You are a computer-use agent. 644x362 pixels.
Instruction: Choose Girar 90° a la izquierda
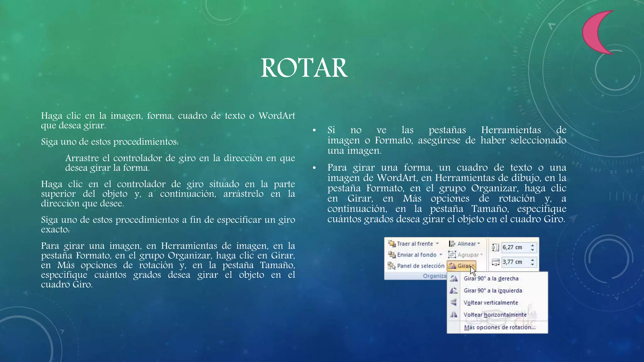497,291
